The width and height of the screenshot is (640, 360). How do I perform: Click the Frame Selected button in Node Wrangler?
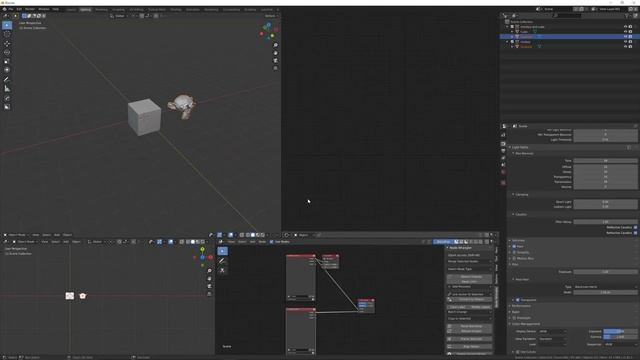[469, 339]
